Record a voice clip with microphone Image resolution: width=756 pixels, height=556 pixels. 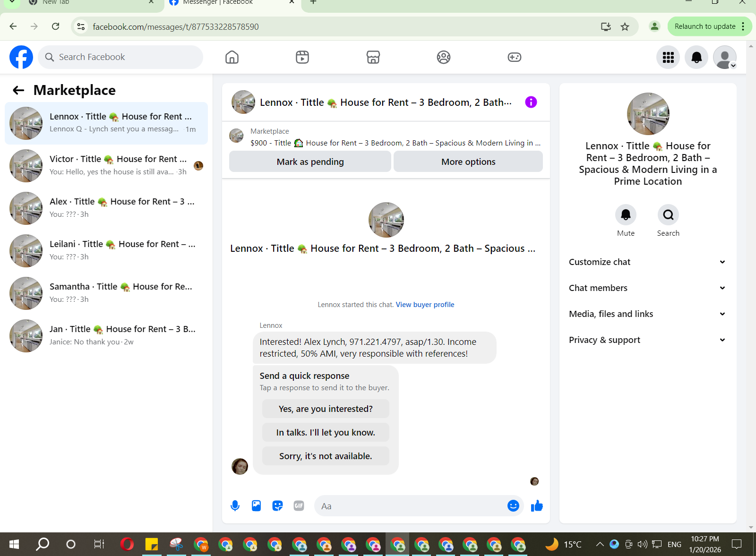(x=235, y=506)
